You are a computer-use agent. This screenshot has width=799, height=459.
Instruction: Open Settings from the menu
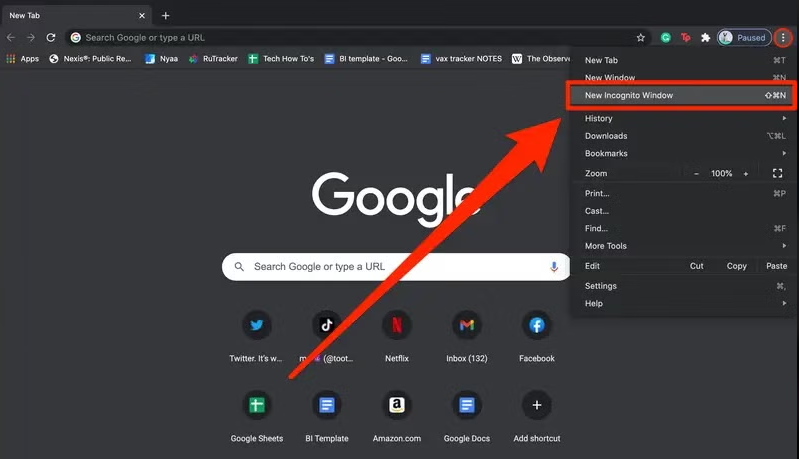(x=683, y=286)
